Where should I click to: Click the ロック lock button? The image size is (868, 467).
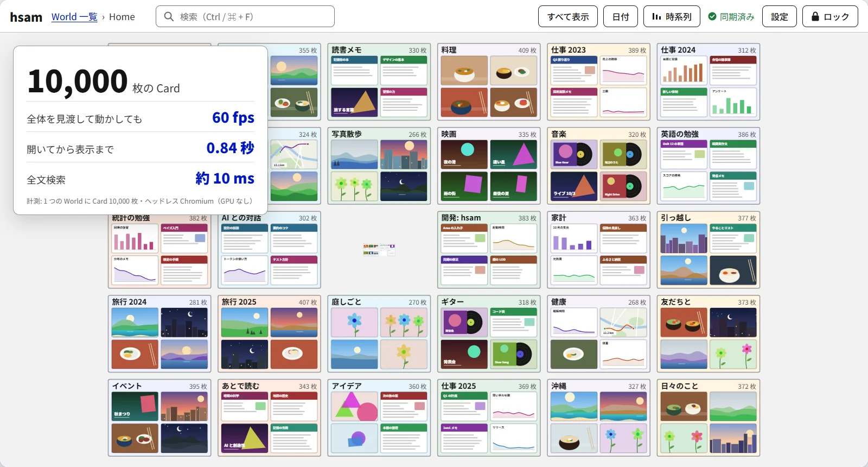[x=830, y=17]
